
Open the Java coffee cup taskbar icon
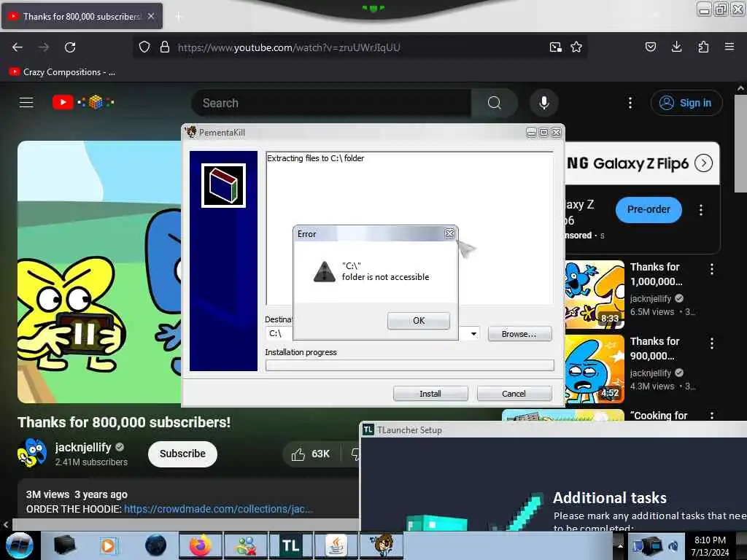[336, 545]
